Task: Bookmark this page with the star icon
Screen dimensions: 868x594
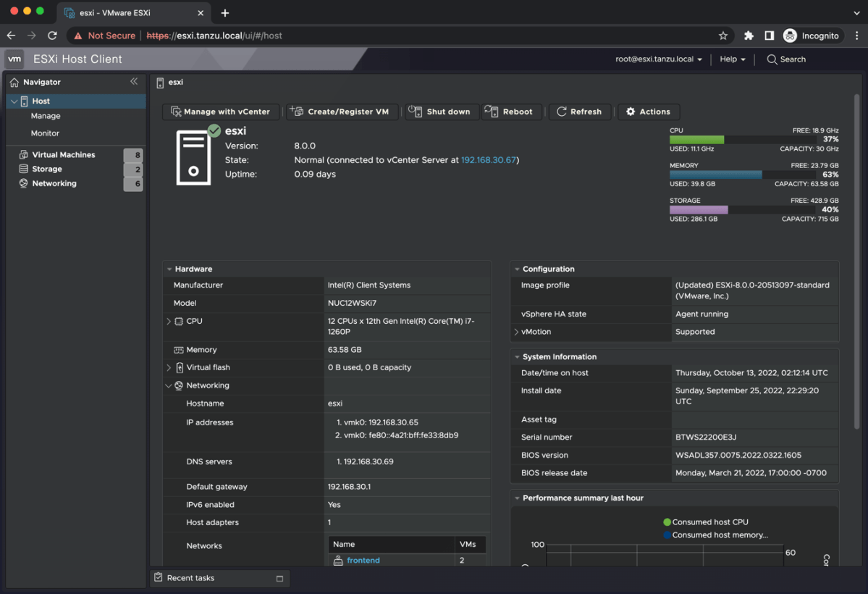Action: point(723,35)
